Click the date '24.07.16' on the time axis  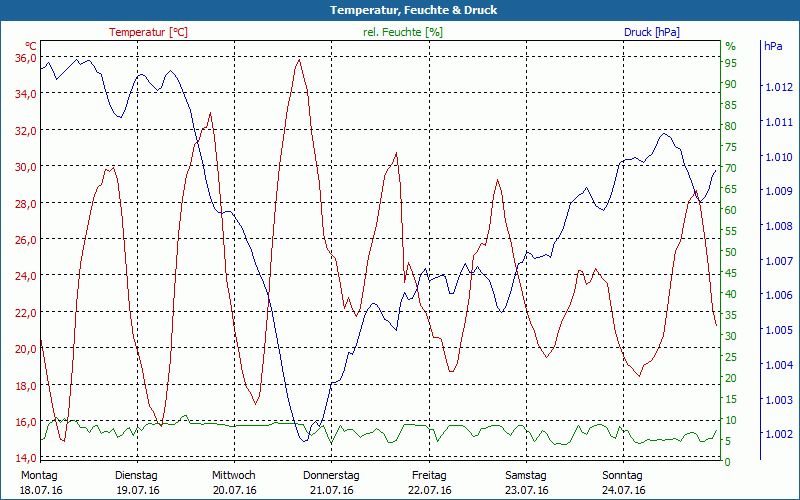pos(623,490)
